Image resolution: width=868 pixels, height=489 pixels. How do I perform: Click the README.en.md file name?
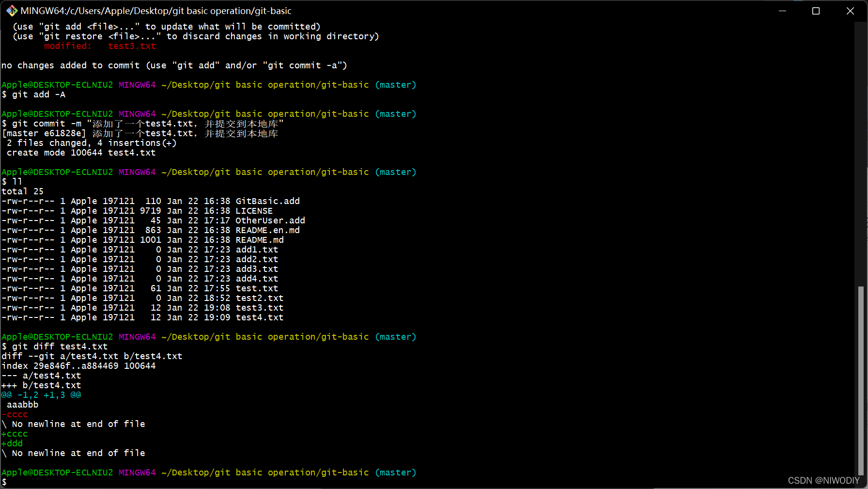(x=268, y=230)
